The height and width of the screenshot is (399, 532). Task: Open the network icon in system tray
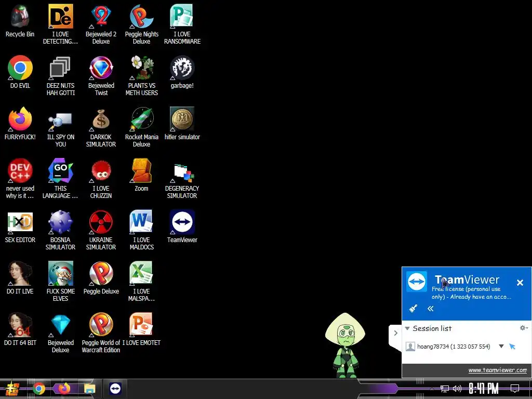click(445, 389)
